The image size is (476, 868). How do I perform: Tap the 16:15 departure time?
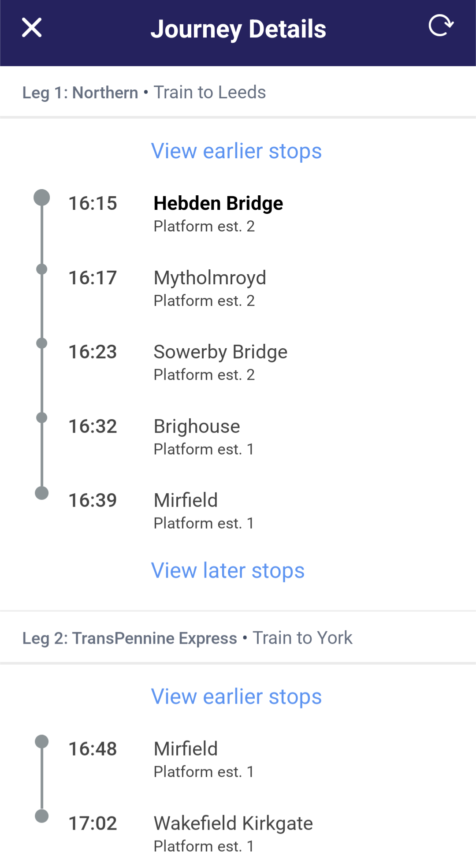(93, 204)
